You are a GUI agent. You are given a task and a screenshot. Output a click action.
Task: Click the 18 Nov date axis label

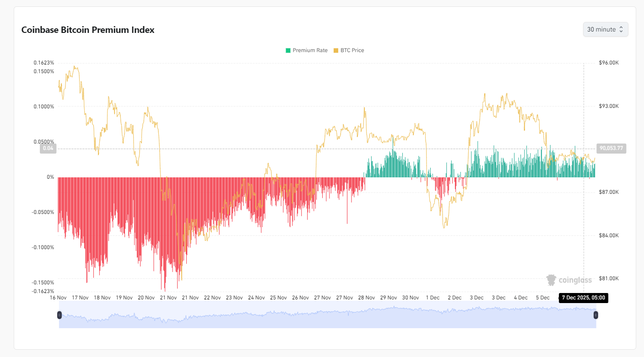[x=102, y=298]
